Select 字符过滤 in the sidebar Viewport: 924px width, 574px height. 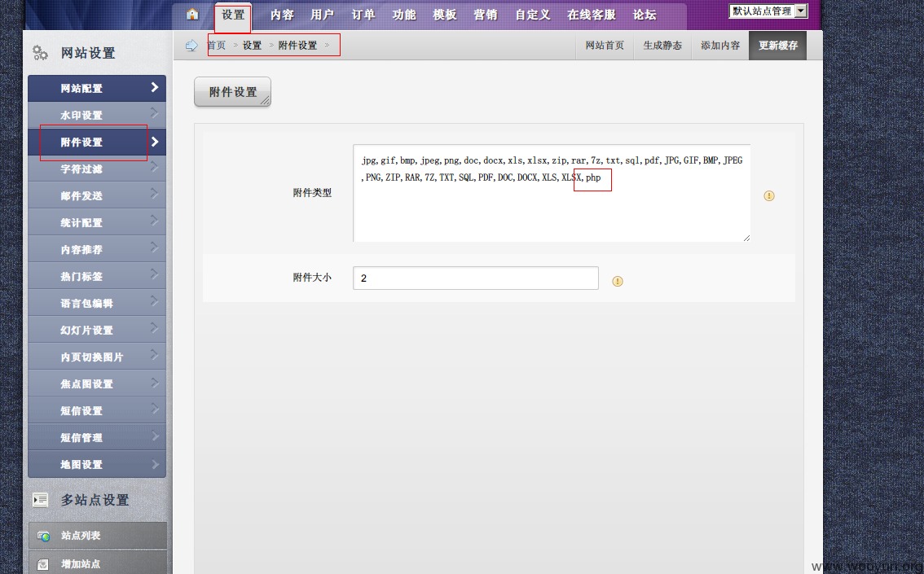(x=97, y=169)
